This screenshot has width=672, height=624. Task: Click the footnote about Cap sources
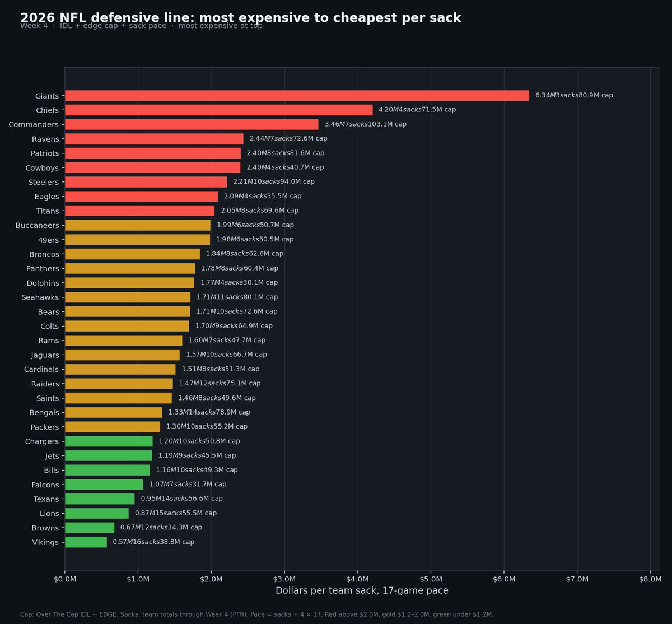click(x=257, y=614)
